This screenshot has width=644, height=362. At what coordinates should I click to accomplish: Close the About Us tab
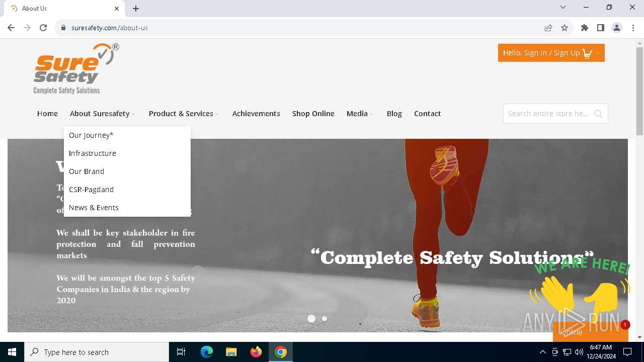[x=117, y=9]
